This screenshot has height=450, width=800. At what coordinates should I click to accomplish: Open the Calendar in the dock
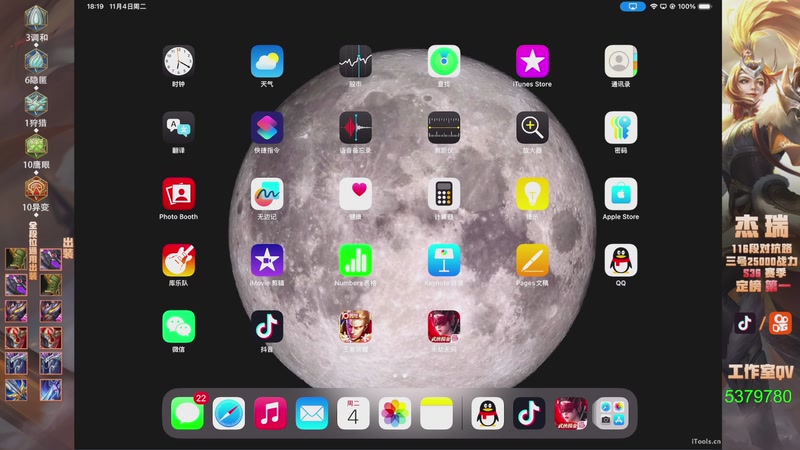tap(353, 413)
